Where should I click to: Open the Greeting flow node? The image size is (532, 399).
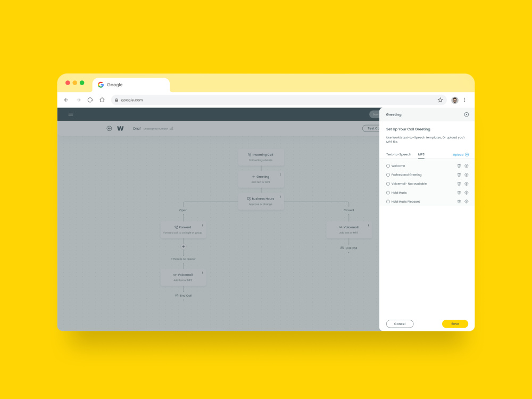coord(261,179)
